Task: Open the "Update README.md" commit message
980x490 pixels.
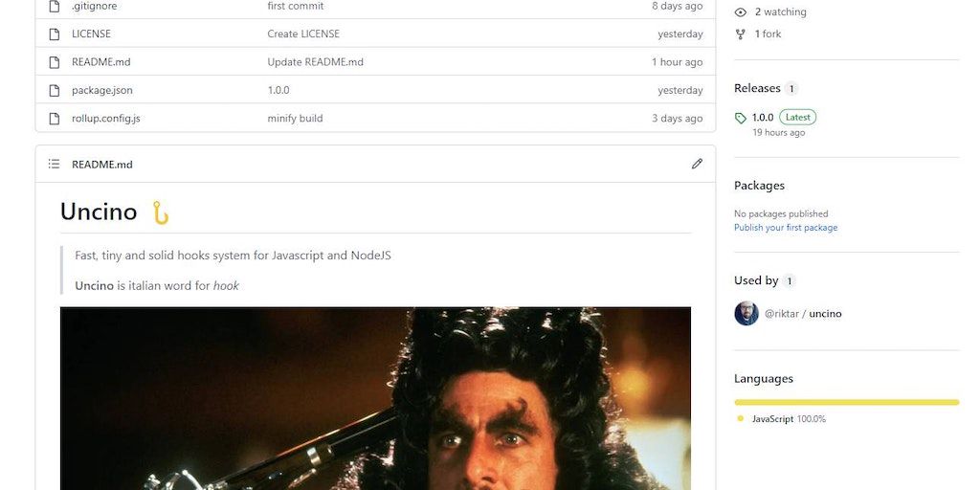Action: (315, 62)
